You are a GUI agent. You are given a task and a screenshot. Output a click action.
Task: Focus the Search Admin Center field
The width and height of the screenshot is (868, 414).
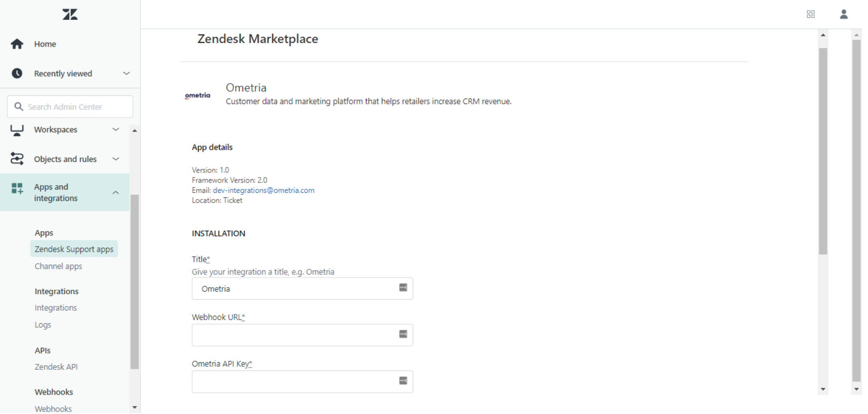pyautogui.click(x=70, y=107)
